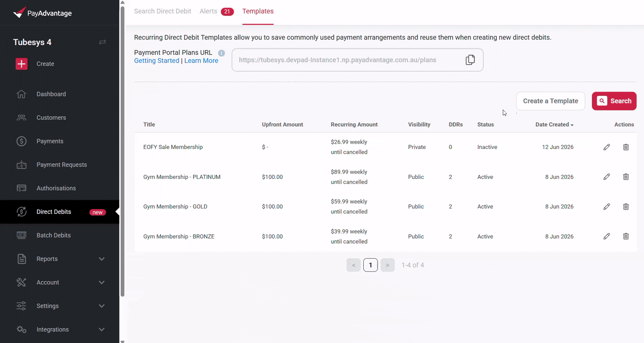Open the Learn More link
Viewport: 644px width, 343px height.
point(201,61)
